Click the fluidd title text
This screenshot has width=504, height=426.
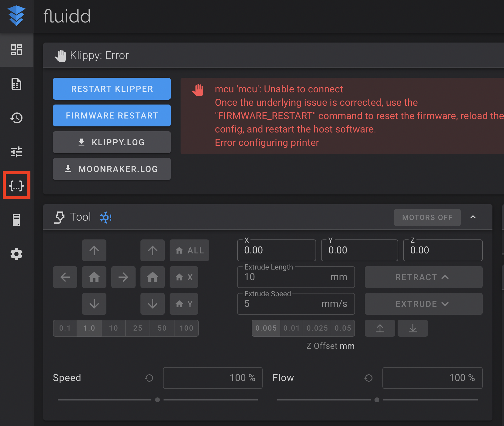pyautogui.click(x=67, y=16)
